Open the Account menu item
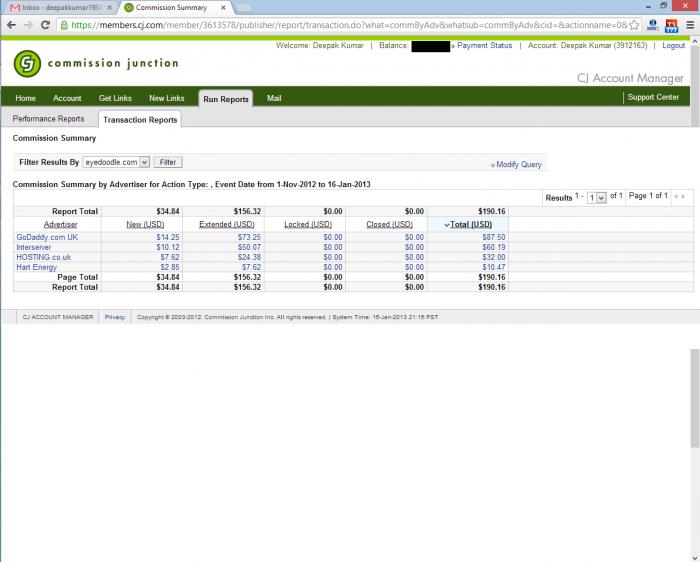Screen dimensions: 700x562 (67, 98)
